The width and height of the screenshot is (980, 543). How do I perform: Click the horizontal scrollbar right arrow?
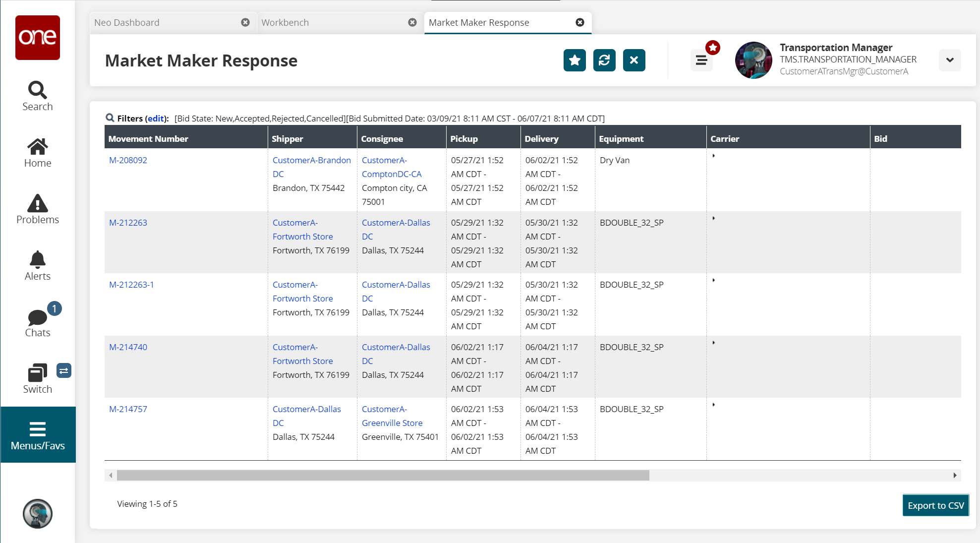coord(955,476)
